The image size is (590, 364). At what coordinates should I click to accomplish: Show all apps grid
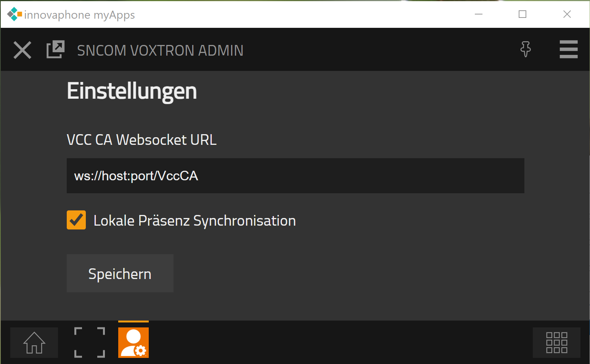556,343
